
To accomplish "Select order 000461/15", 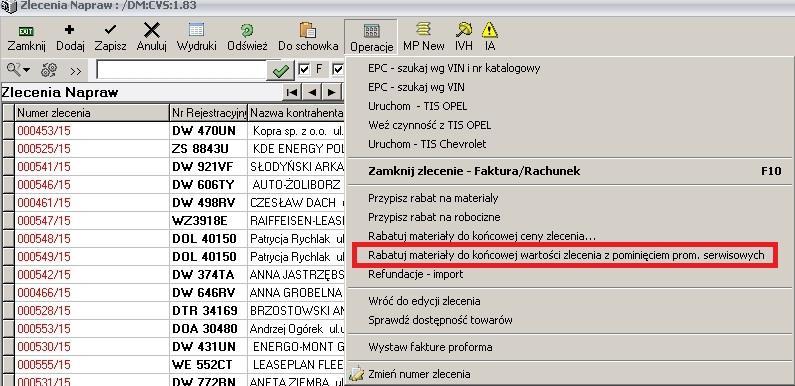I will 44,203.
